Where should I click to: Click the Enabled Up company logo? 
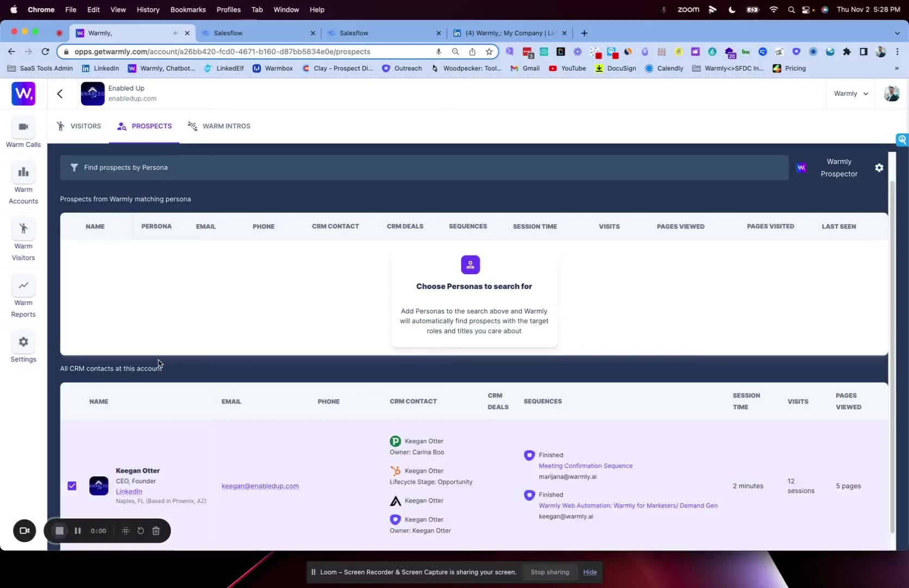coord(93,94)
